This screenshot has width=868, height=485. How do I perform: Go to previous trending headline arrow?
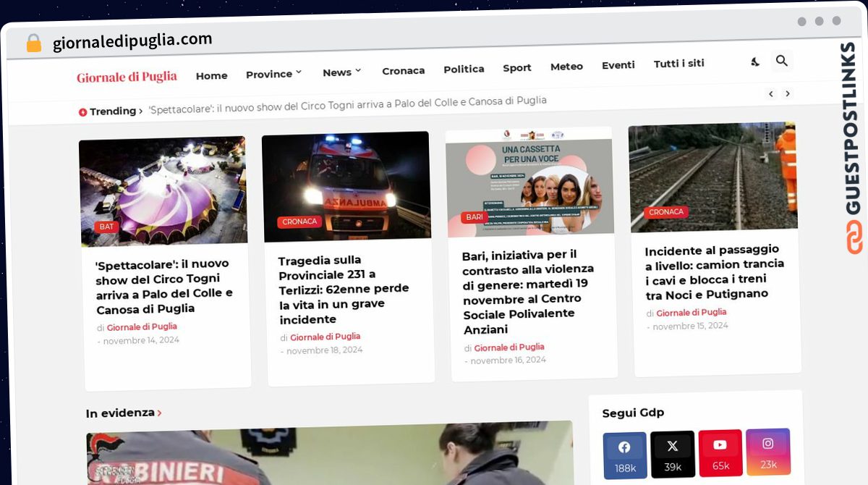point(771,93)
